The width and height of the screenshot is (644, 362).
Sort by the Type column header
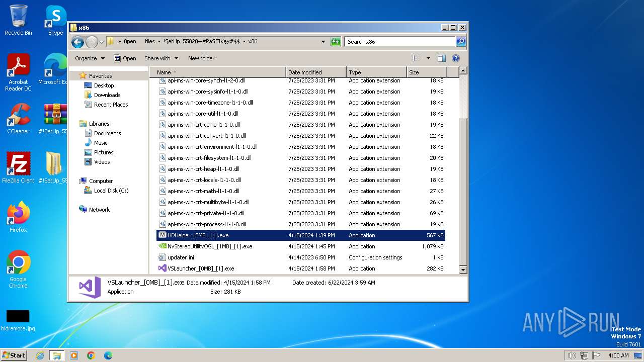376,72
